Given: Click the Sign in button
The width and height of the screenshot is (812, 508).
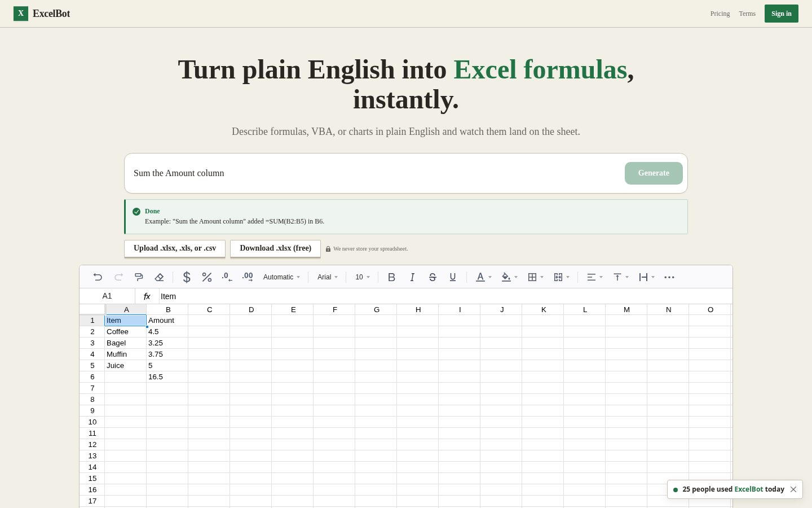Looking at the screenshot, I should pyautogui.click(x=782, y=14).
